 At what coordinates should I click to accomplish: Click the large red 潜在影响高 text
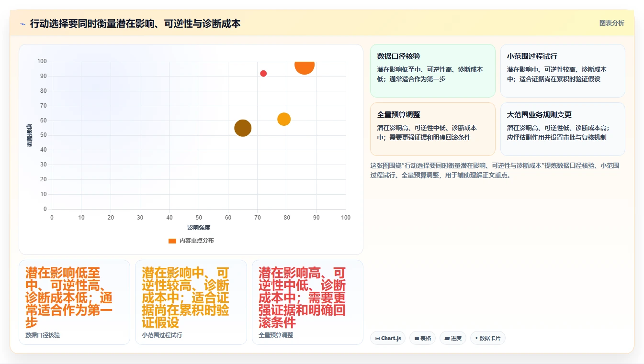[x=302, y=297]
